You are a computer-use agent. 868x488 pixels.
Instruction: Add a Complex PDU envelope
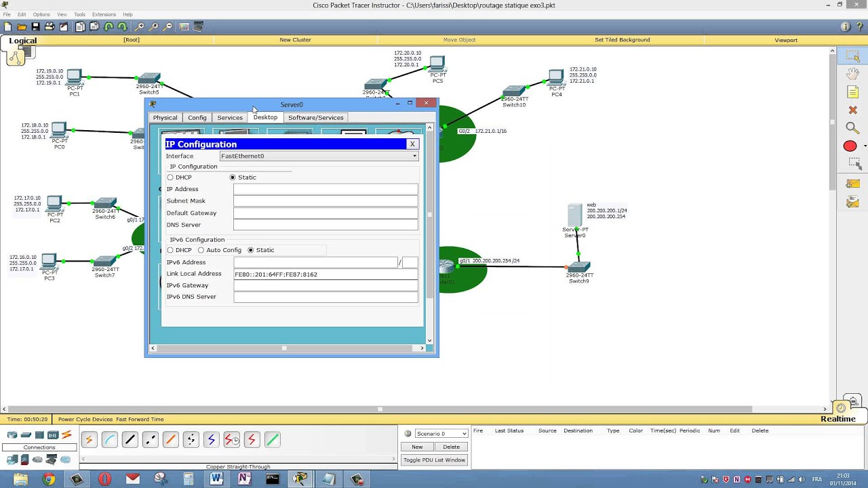(x=852, y=202)
